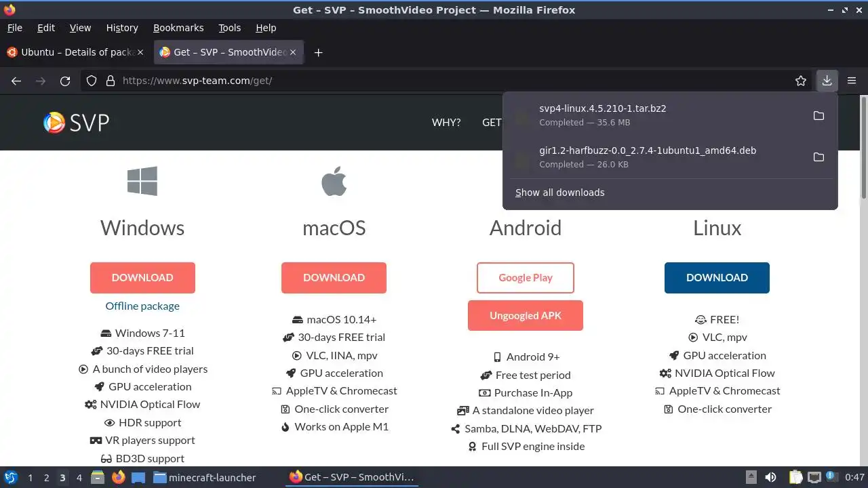
Task: Open the Firefox hamburger menu
Action: point(852,81)
